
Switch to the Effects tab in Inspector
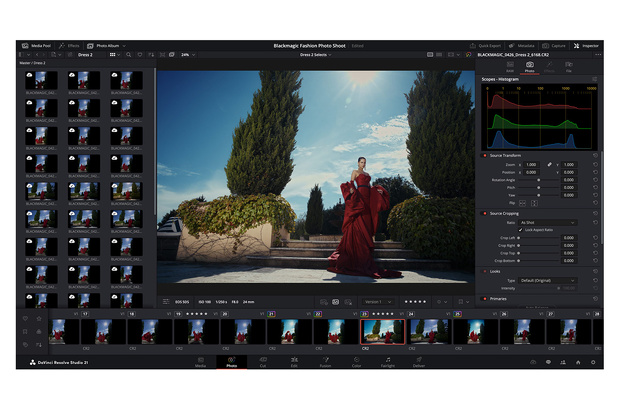click(549, 67)
